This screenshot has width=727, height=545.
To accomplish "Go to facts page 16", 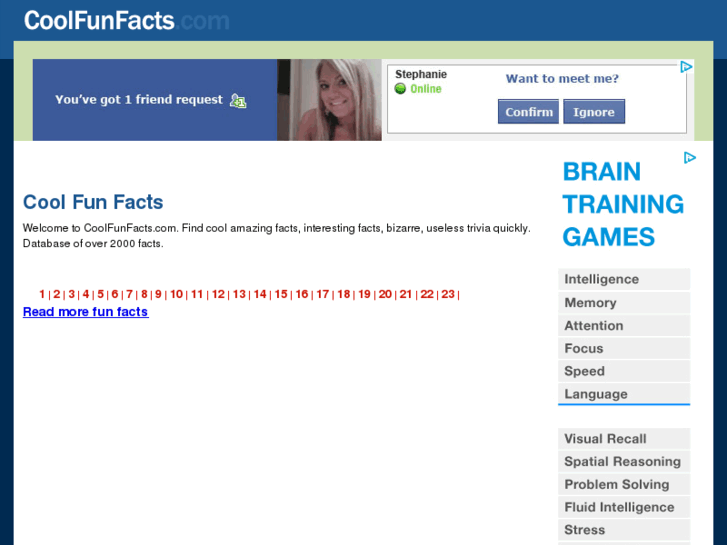I will [x=302, y=294].
